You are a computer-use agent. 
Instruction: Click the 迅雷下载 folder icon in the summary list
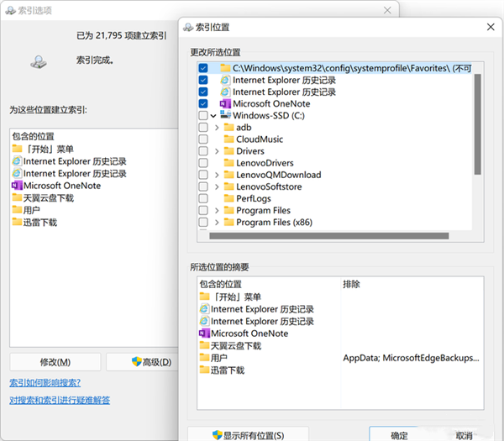click(204, 370)
